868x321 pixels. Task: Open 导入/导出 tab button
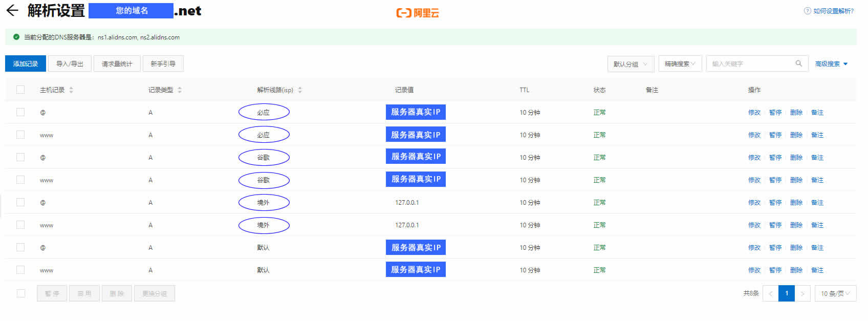(70, 64)
